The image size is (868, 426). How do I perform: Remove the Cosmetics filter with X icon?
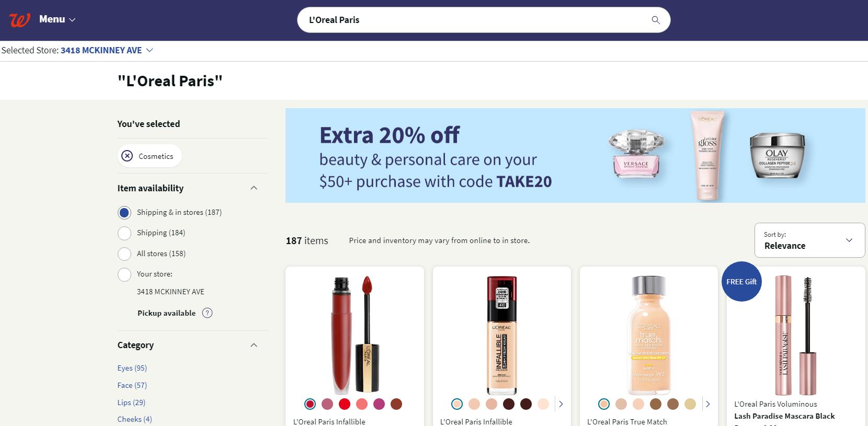(x=127, y=156)
